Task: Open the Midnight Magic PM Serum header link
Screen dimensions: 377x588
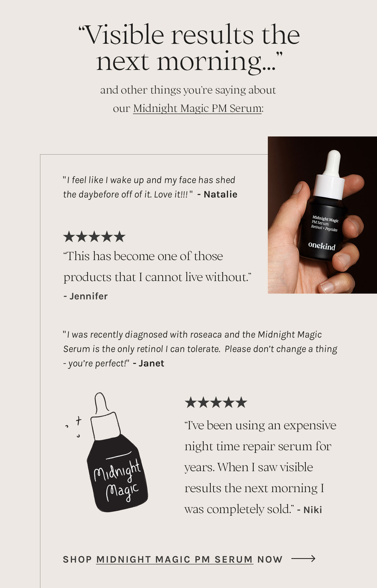Action: click(197, 108)
